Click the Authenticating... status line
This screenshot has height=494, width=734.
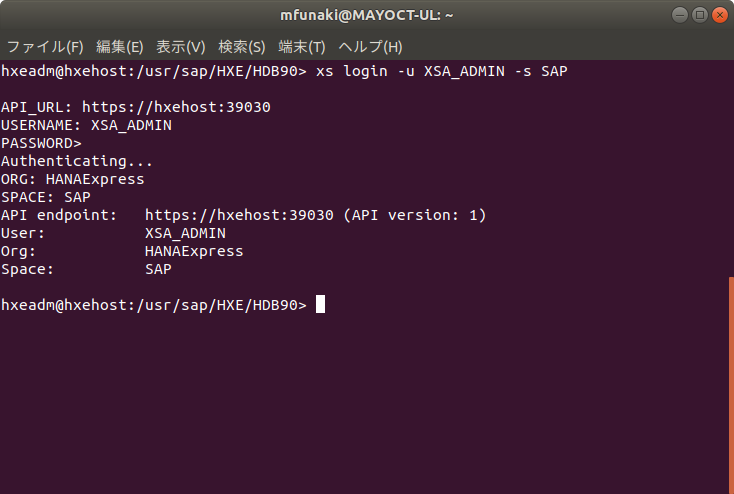77,161
